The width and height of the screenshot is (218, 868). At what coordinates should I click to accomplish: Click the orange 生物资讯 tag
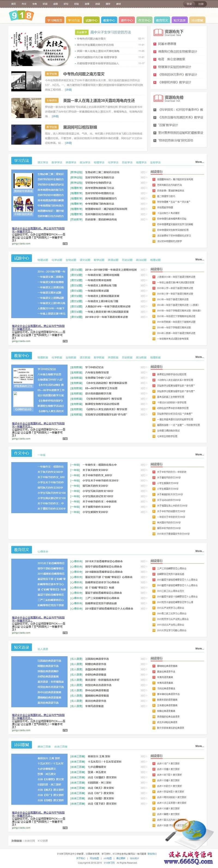click(52, 101)
